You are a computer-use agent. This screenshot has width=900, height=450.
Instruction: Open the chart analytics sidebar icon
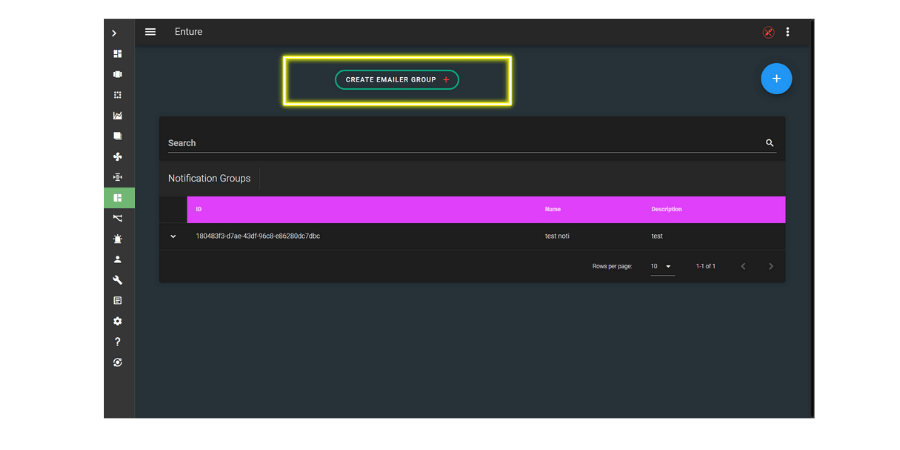(x=118, y=116)
